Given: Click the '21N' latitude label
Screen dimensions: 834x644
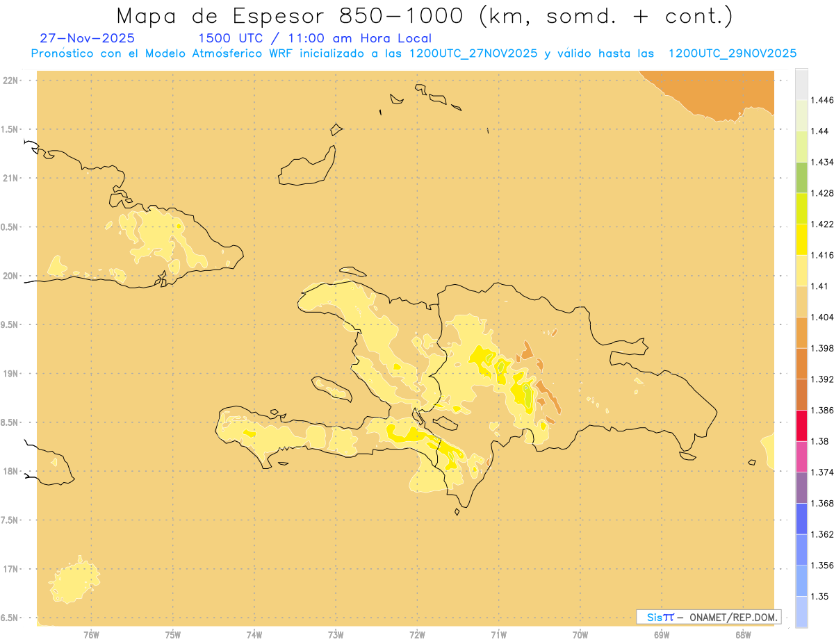Looking at the screenshot, I should point(11,178).
